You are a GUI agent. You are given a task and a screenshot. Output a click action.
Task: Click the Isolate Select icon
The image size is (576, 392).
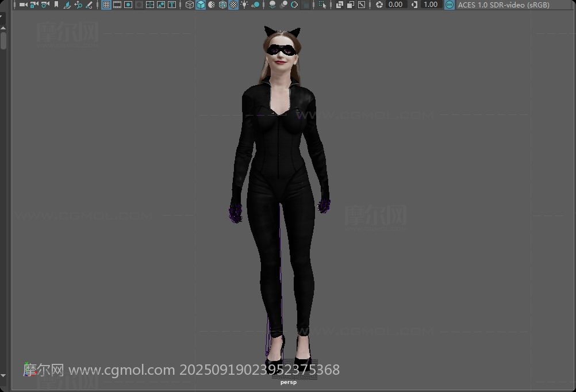[x=322, y=5]
